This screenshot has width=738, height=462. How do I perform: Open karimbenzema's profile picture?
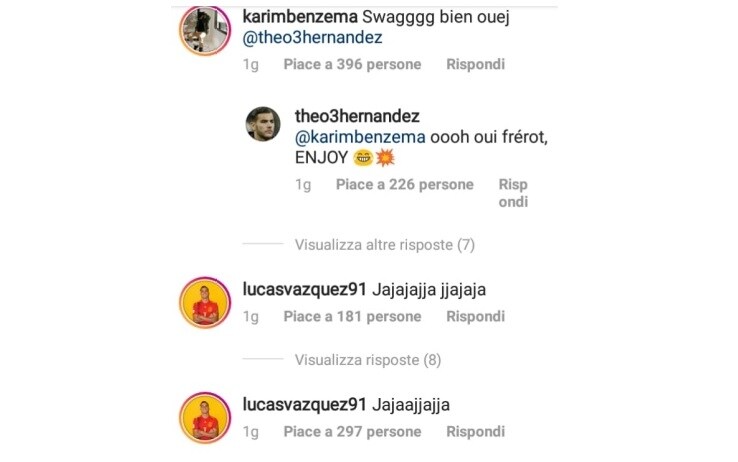tap(205, 31)
